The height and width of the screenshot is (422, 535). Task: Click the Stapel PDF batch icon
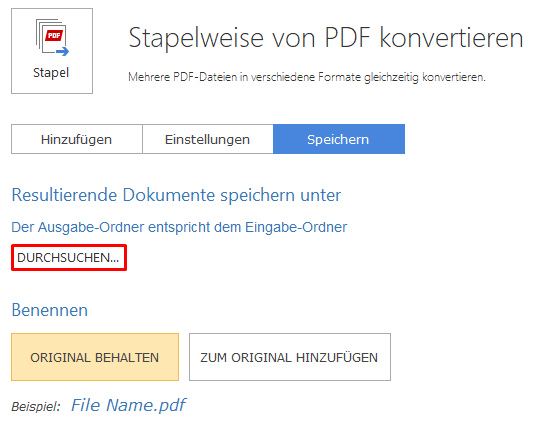coord(52,38)
